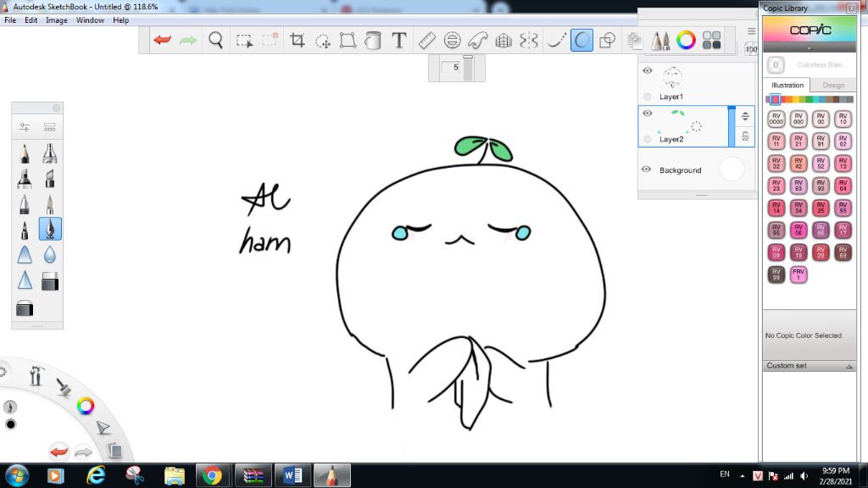This screenshot has height=488, width=868.
Task: Toggle the round marker on Layer1
Action: coord(647,97)
